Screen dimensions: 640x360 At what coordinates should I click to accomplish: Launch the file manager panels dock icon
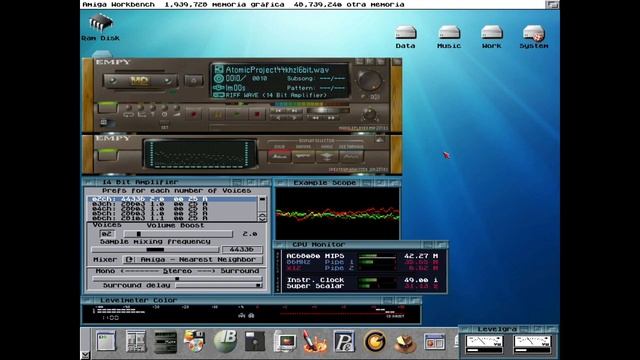pyautogui.click(x=136, y=342)
